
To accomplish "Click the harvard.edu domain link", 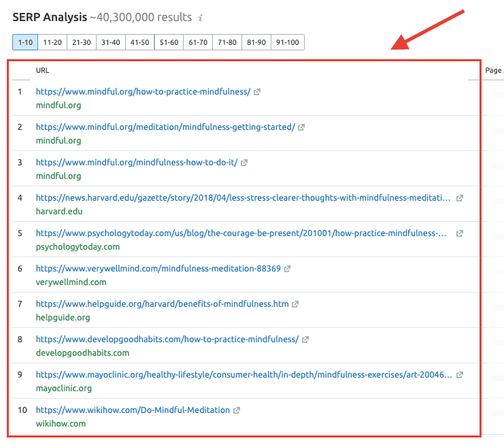I will [59, 212].
